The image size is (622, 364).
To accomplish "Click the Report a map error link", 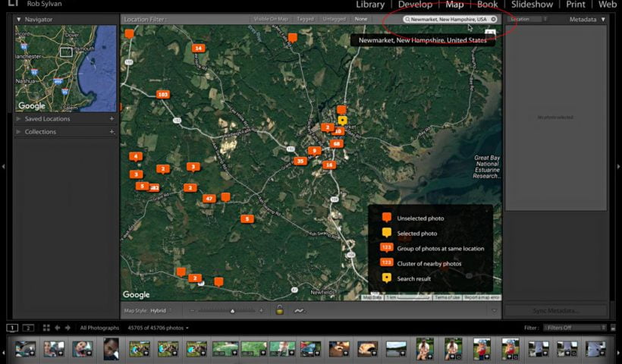I will coord(482,297).
